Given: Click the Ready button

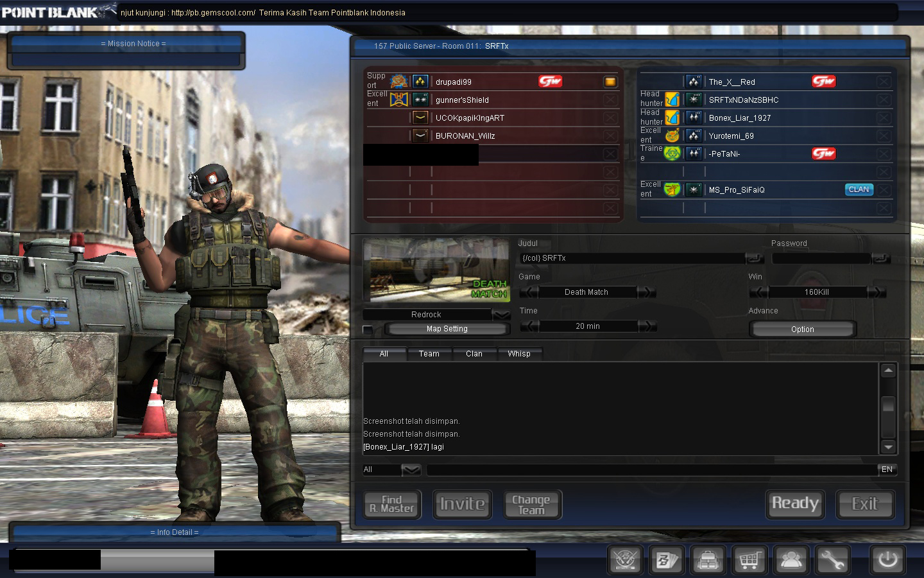Looking at the screenshot, I should (795, 504).
